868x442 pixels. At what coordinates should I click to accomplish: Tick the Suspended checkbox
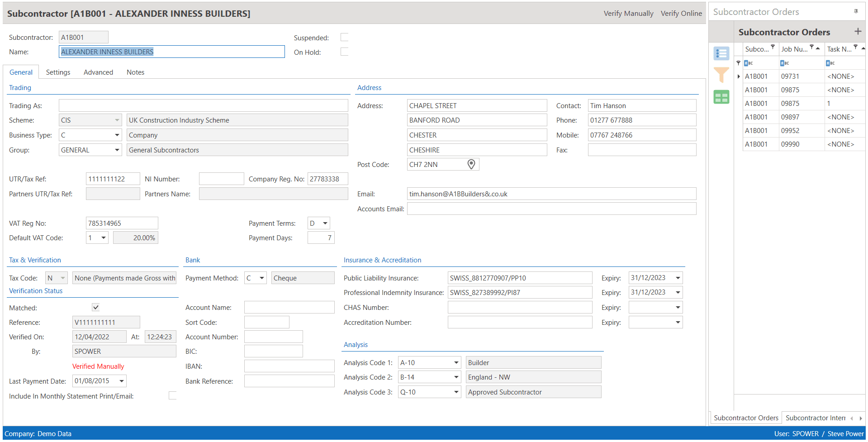pyautogui.click(x=344, y=37)
